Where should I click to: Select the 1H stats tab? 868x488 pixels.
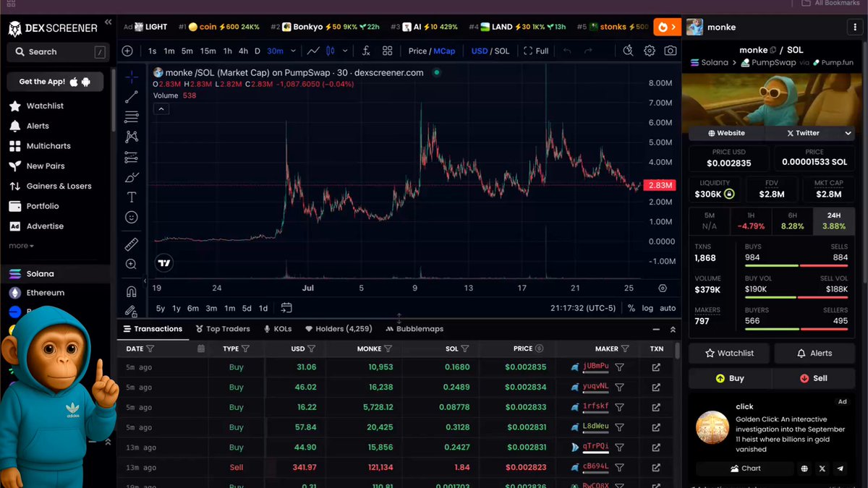pyautogui.click(x=751, y=221)
